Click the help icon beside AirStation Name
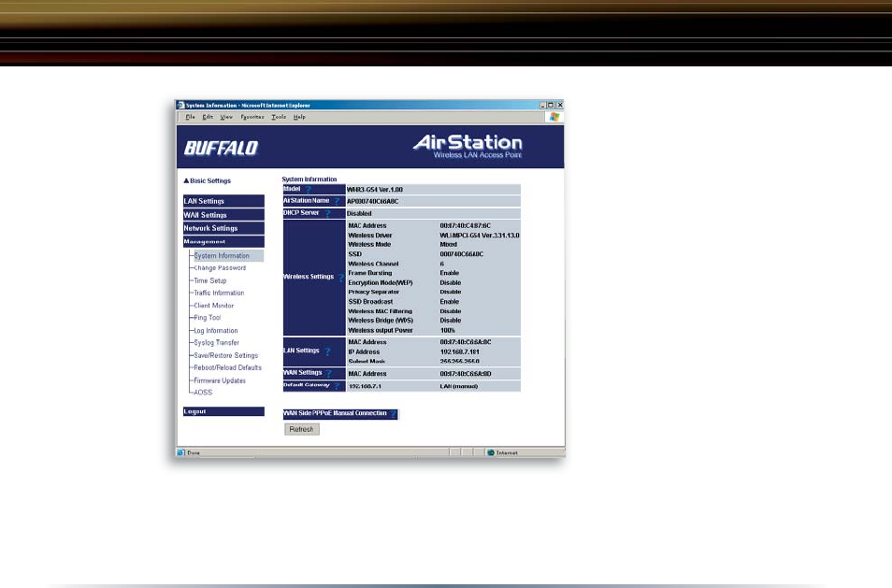 pyautogui.click(x=337, y=201)
